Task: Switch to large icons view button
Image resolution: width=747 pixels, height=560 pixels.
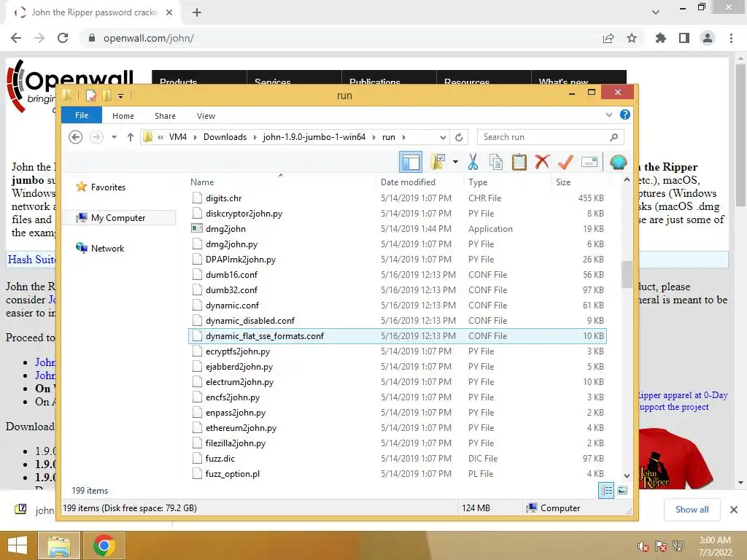Action: click(x=622, y=490)
